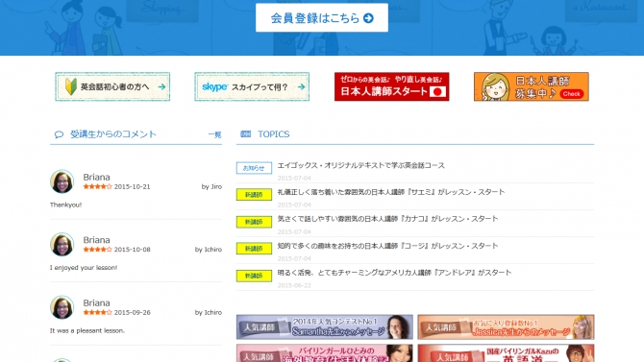
Task: Click 'by Ichiro' on the 2015-10-08 comment
Action: pyautogui.click(x=209, y=250)
